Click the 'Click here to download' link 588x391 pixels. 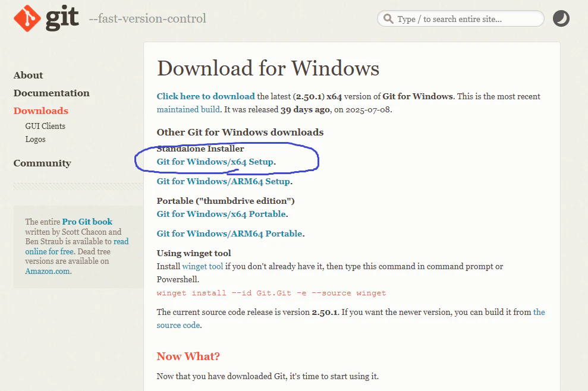pos(206,96)
